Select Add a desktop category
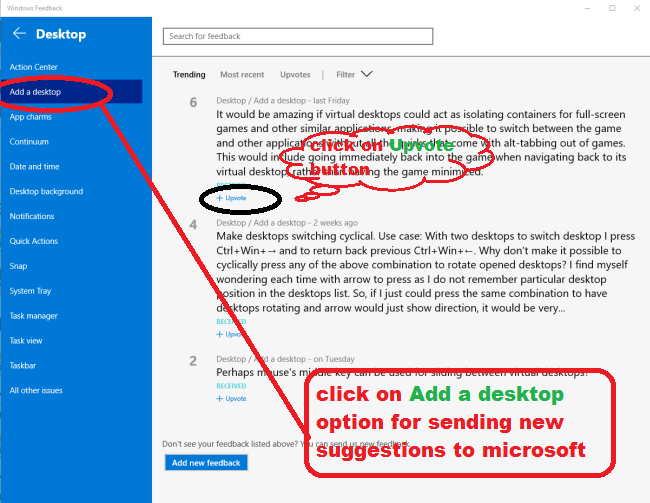The height and width of the screenshot is (503, 650). pos(71,92)
